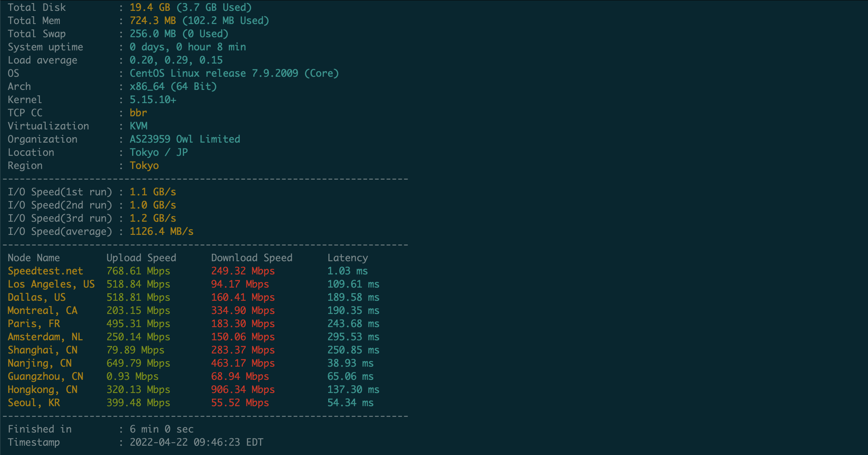
Task: Click the Region value "Tokyo"
Action: tap(144, 165)
